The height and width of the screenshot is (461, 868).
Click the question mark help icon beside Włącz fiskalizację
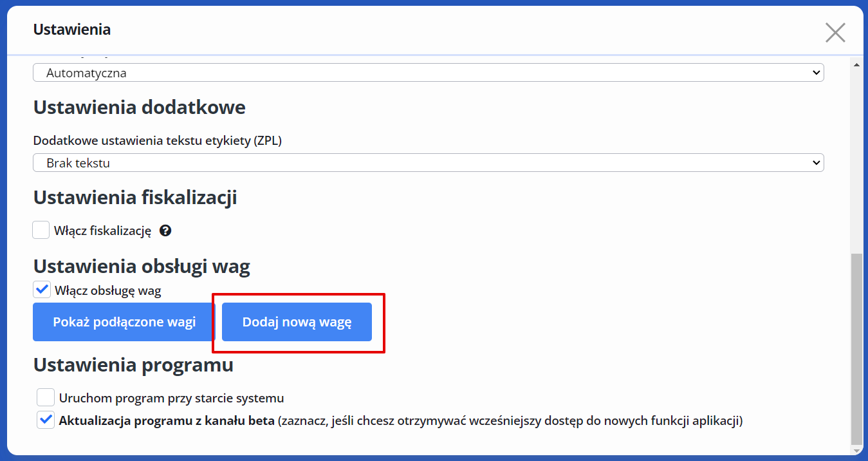[165, 230]
